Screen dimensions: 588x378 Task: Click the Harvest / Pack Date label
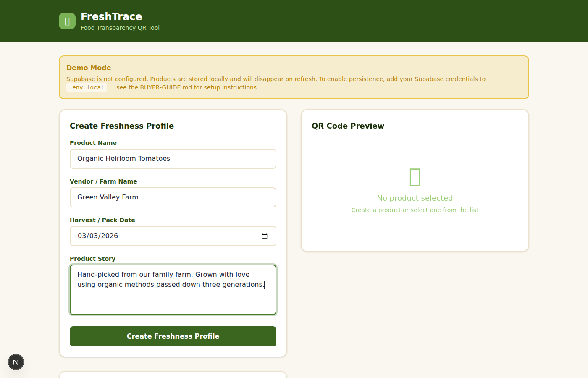[x=102, y=220]
